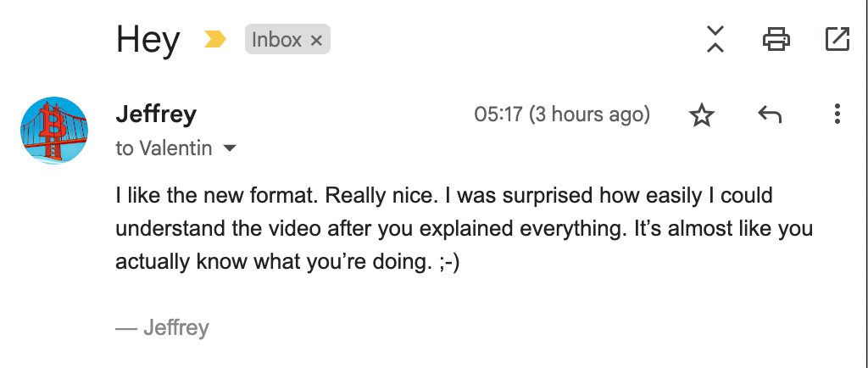Expand recipient details arrow beside Valentin
Viewport: 868px width, 368px height.
coord(229,149)
